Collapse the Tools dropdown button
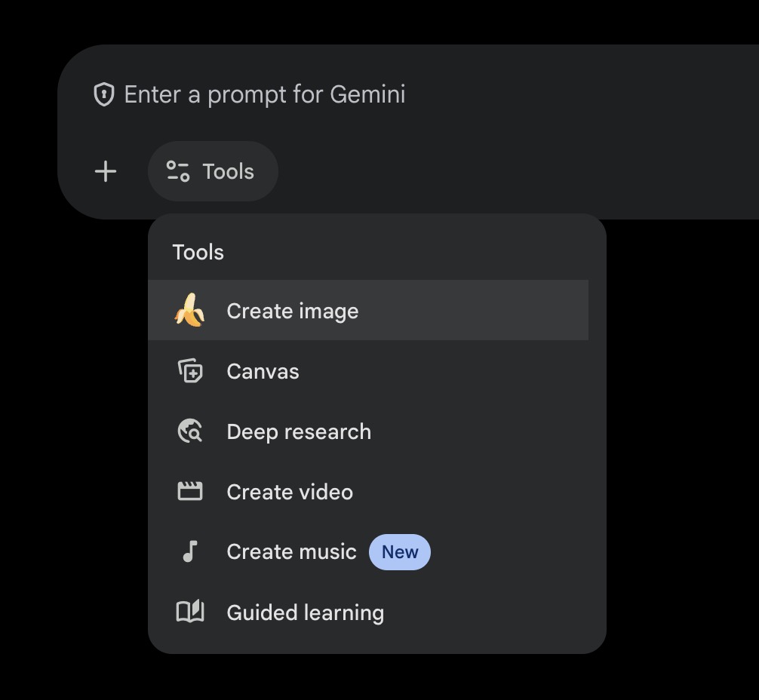The image size is (759, 700). (213, 171)
